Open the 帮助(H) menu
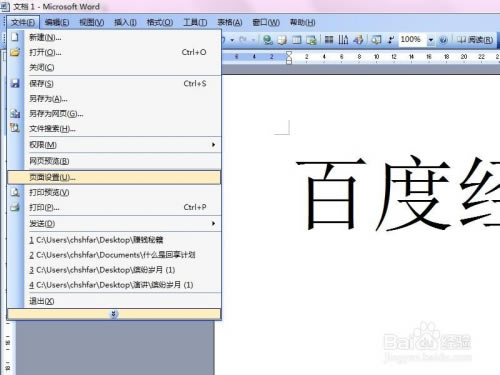500x375 pixels. point(302,22)
